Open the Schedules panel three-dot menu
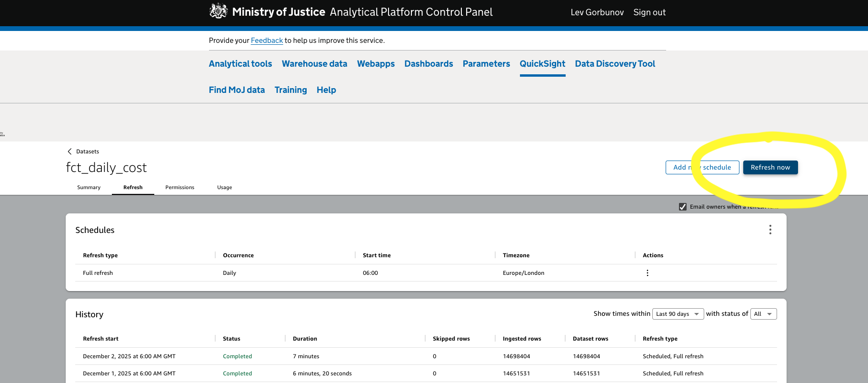Viewport: 868px width, 383px height. coord(770,230)
